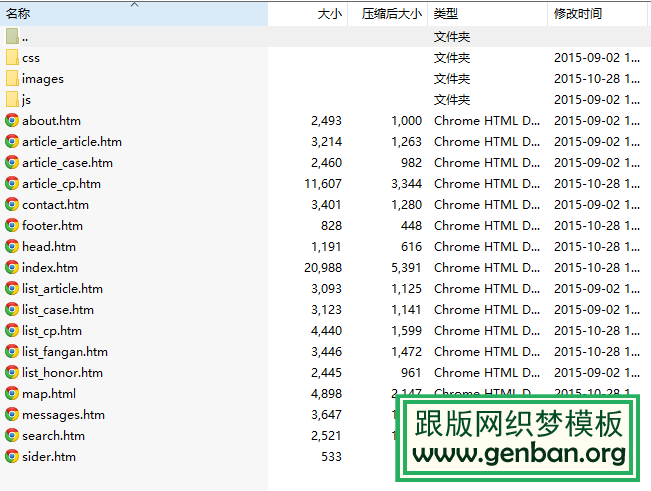Viewport: 651px width, 491px height.
Task: Click the 压缩后大小 column header
Action: 391,14
